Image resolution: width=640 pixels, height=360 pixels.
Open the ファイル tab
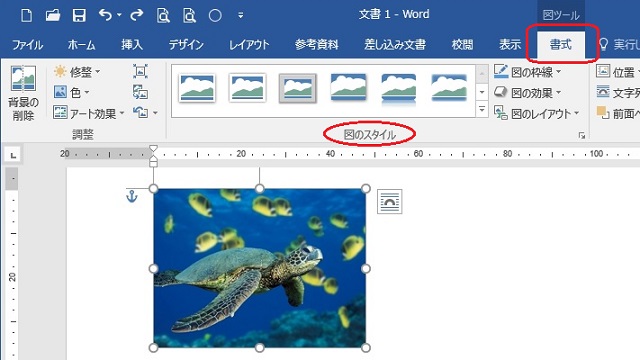point(27,44)
